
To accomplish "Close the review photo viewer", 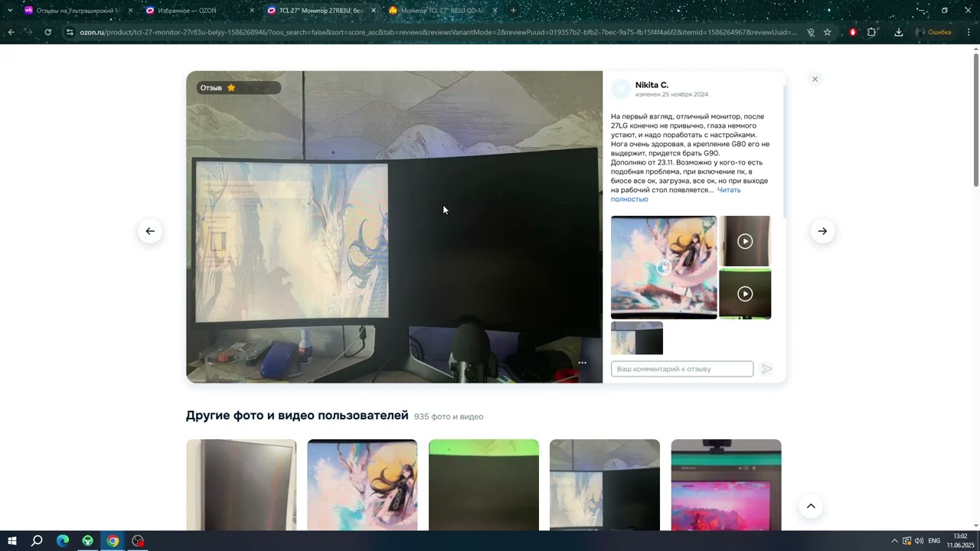I will [x=815, y=80].
